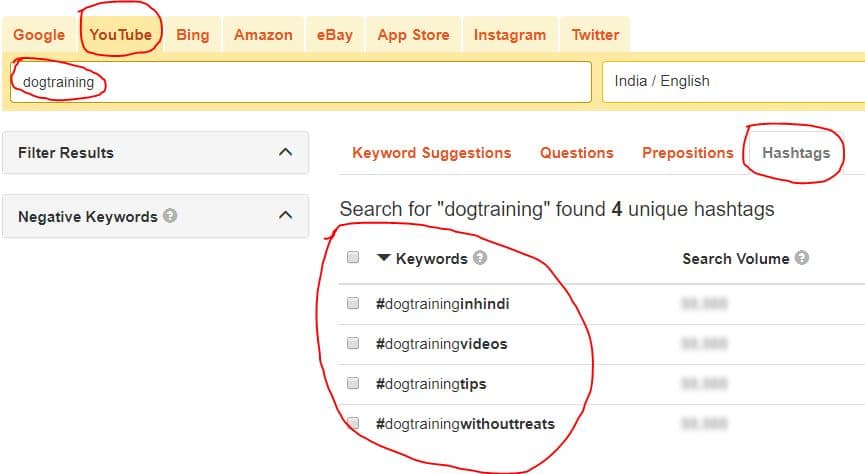
Task: Sort by the Keywords column arrow
Action: (383, 258)
